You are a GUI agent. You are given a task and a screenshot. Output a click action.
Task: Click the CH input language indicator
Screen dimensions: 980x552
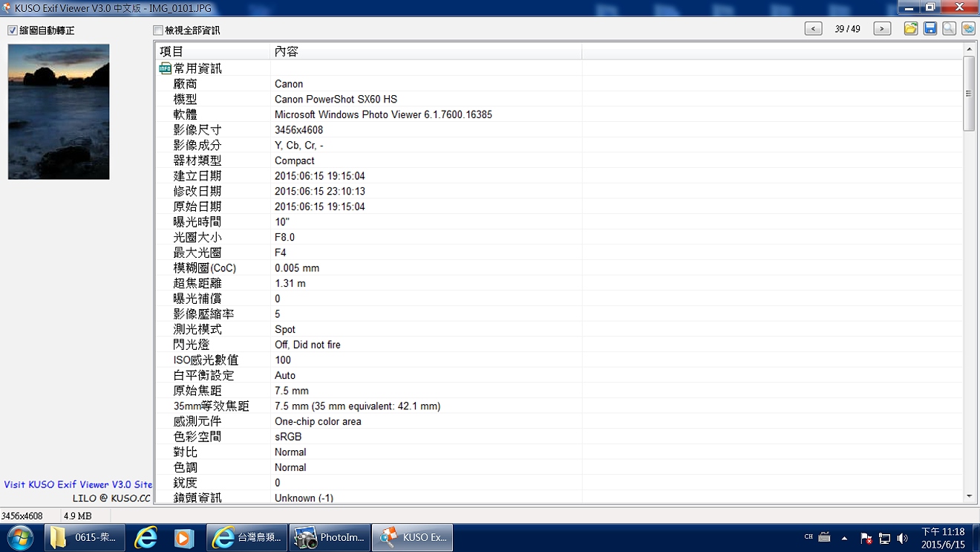click(x=808, y=537)
